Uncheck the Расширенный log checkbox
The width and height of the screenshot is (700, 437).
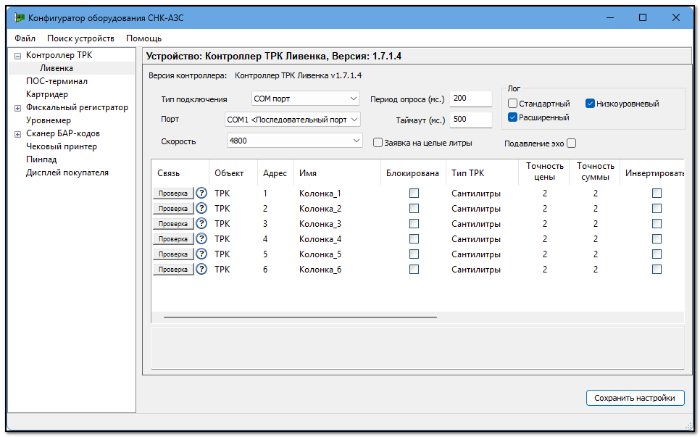[512, 117]
